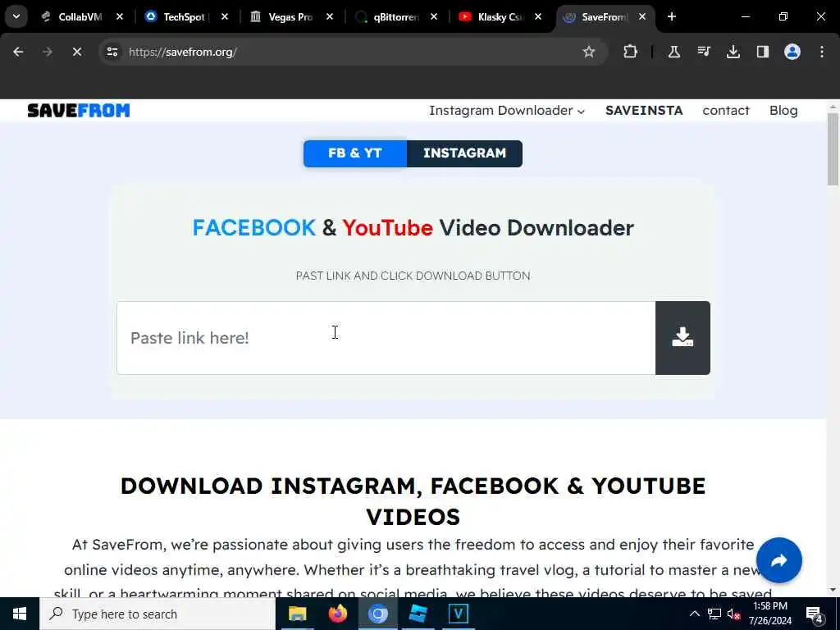
Task: Open the Vegas Pro V taskbar icon
Action: (x=458, y=614)
